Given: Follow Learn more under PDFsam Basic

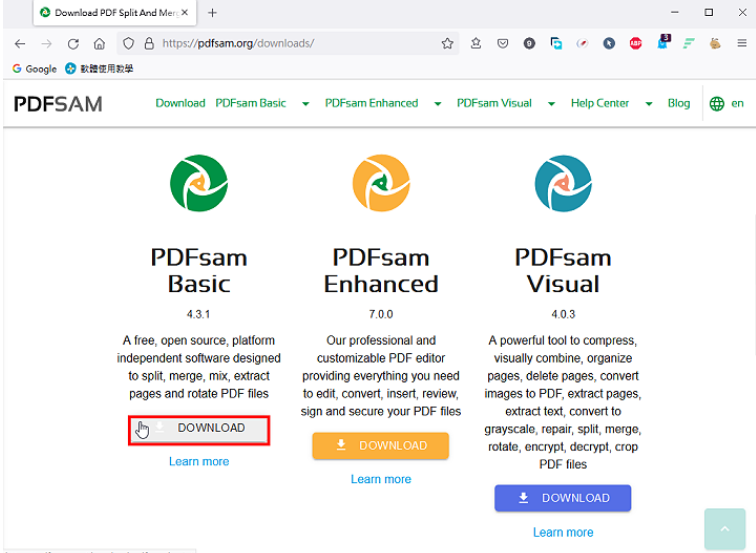Looking at the screenshot, I should (199, 461).
